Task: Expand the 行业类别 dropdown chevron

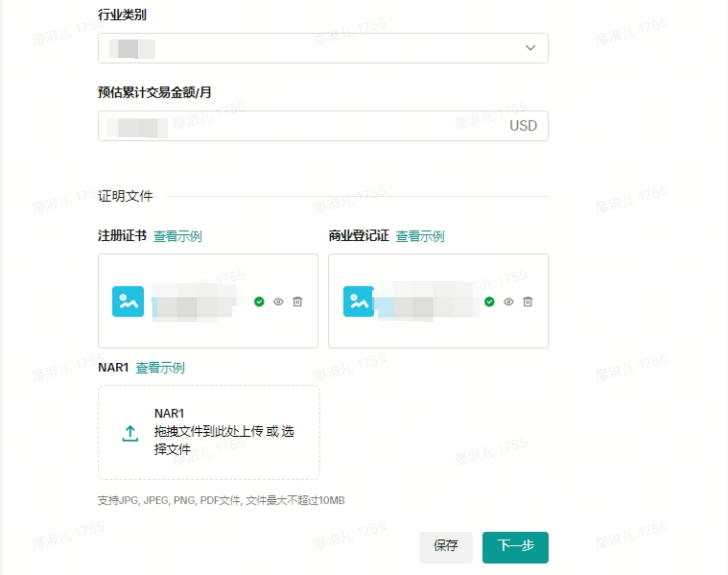Action: click(x=530, y=48)
